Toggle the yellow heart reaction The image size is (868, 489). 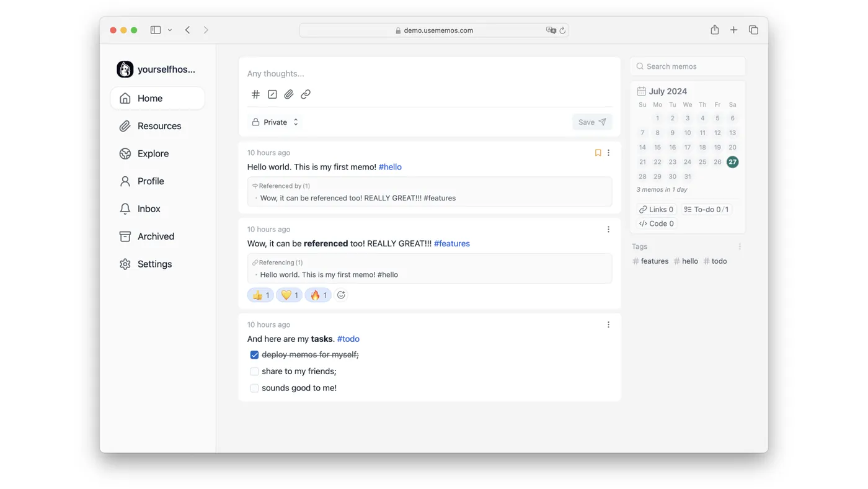[x=289, y=295]
